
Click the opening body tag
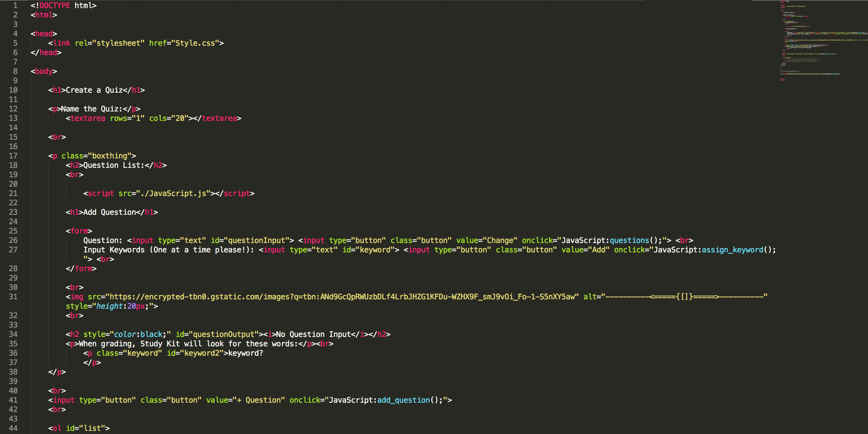(44, 71)
